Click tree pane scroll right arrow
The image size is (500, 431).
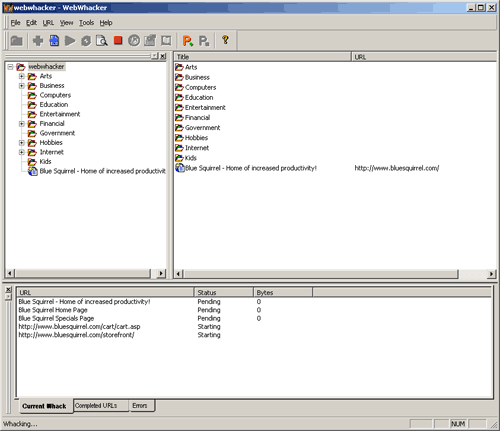[161, 273]
